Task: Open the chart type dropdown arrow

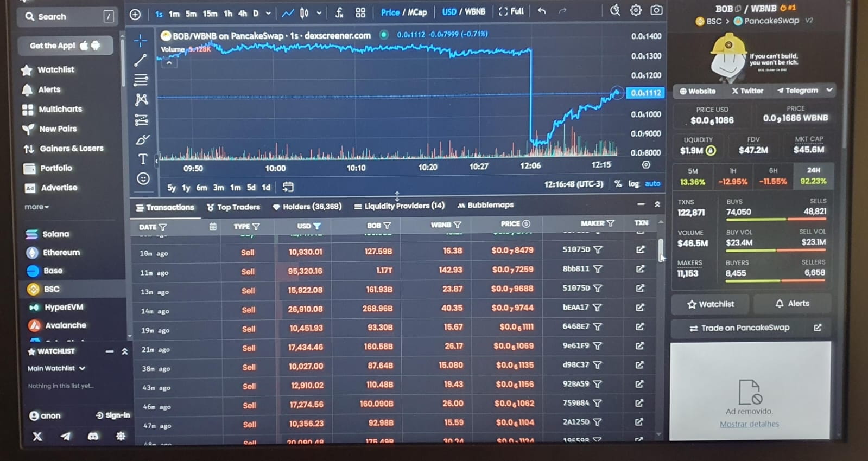Action: 319,13
